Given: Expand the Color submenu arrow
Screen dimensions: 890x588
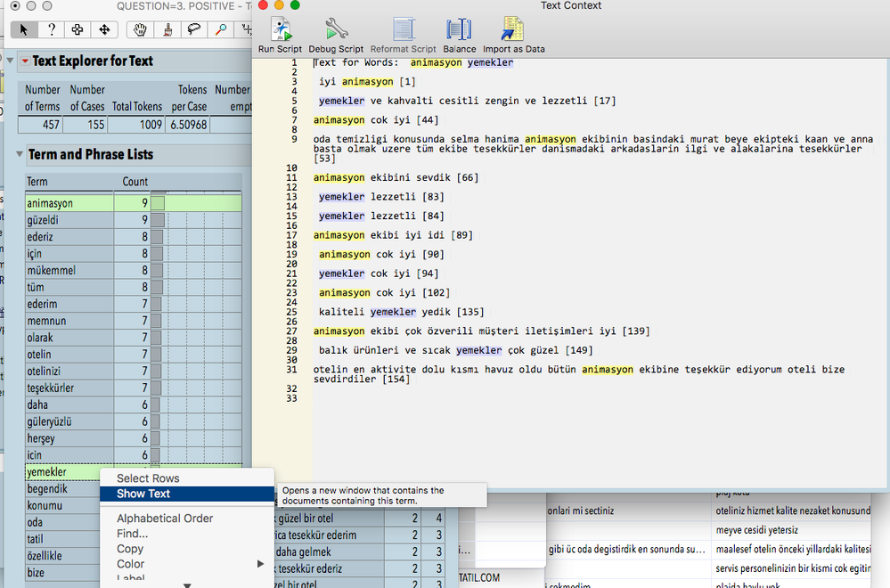Looking at the screenshot, I should tap(260, 564).
